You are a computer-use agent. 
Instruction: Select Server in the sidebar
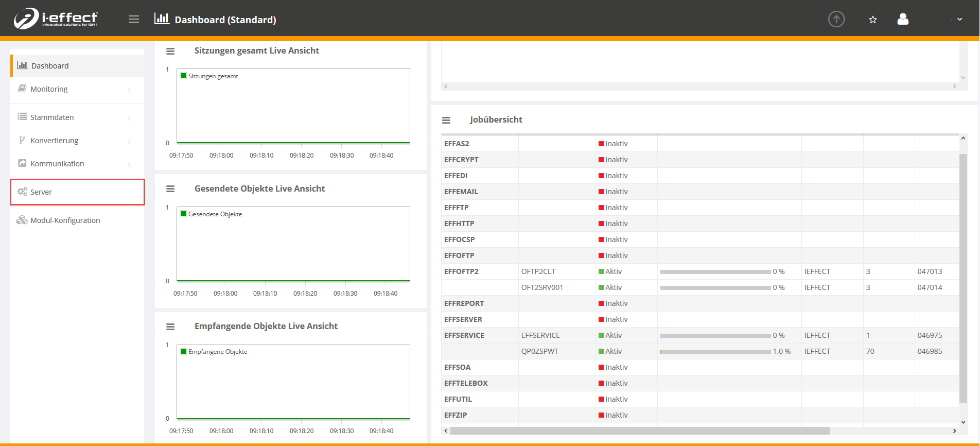[41, 192]
